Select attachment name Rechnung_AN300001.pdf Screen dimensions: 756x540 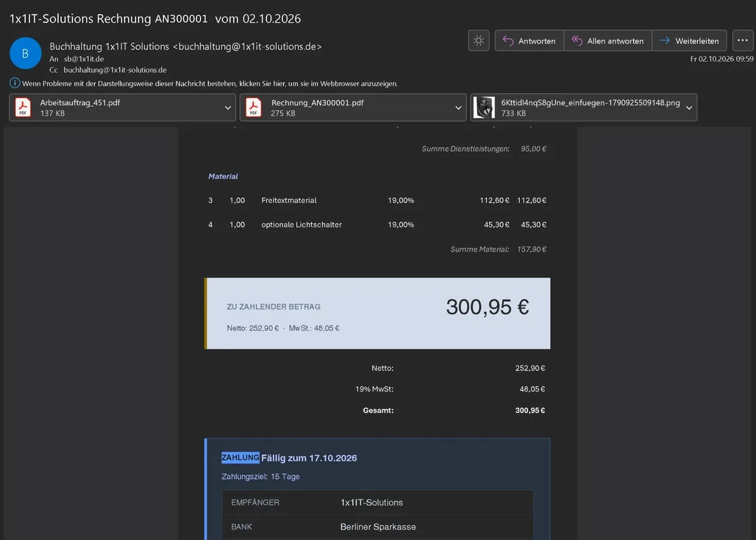click(318, 103)
